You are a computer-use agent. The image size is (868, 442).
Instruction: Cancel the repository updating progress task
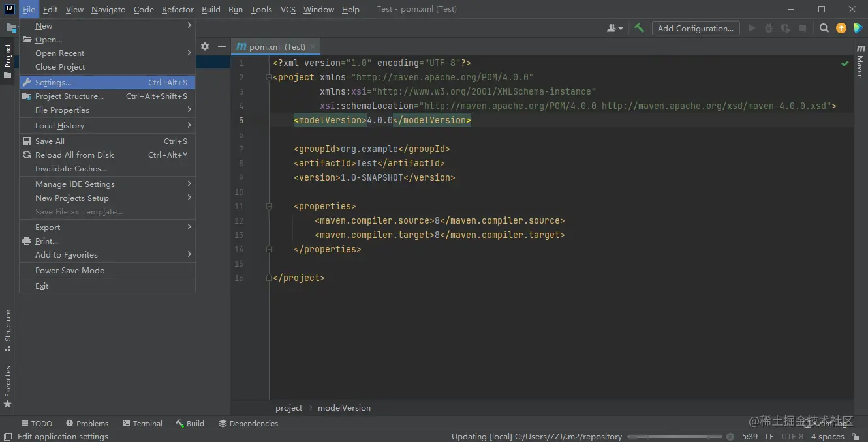(730, 437)
